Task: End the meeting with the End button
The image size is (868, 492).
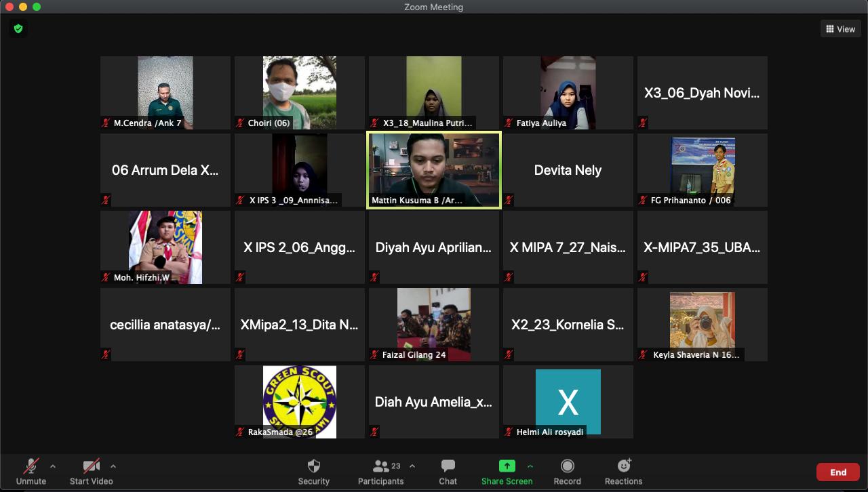Action: pos(838,472)
